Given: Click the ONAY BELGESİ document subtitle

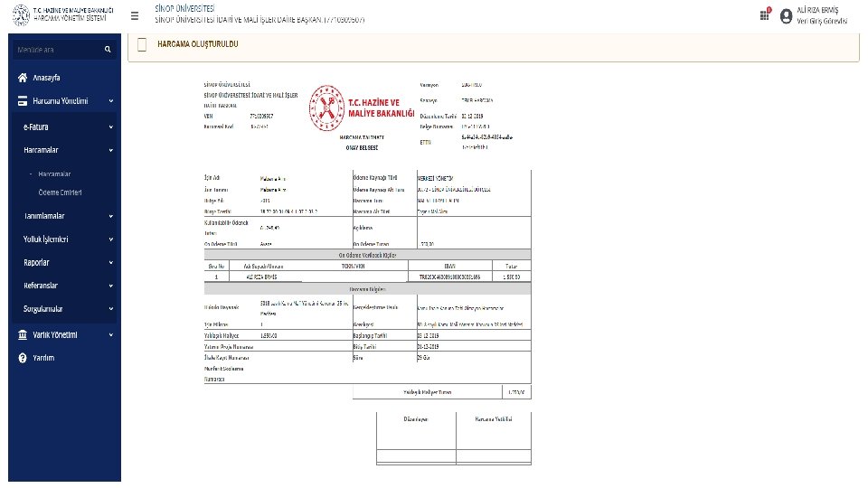Looking at the screenshot, I should pyautogui.click(x=362, y=147).
